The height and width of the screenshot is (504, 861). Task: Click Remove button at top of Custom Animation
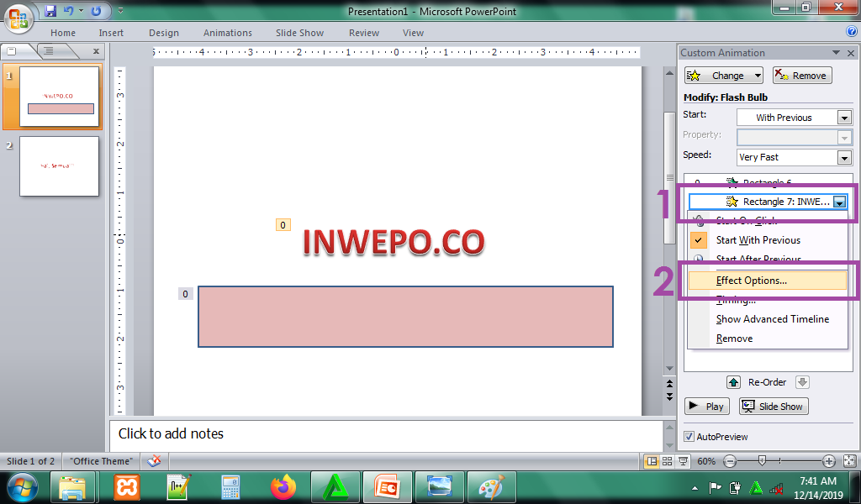click(x=802, y=75)
